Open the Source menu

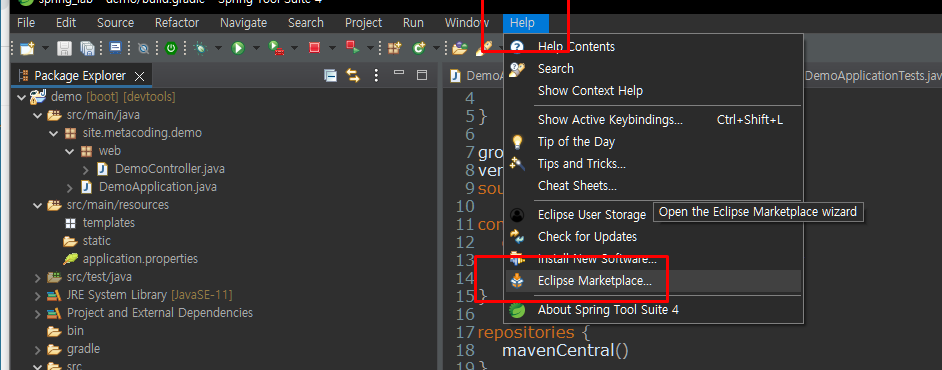click(x=115, y=23)
